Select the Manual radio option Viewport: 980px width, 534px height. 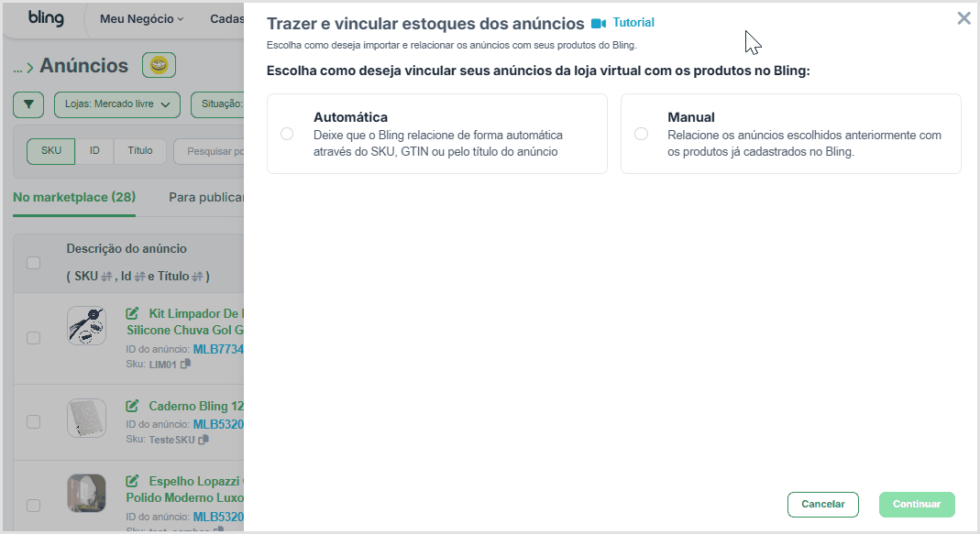tap(641, 134)
